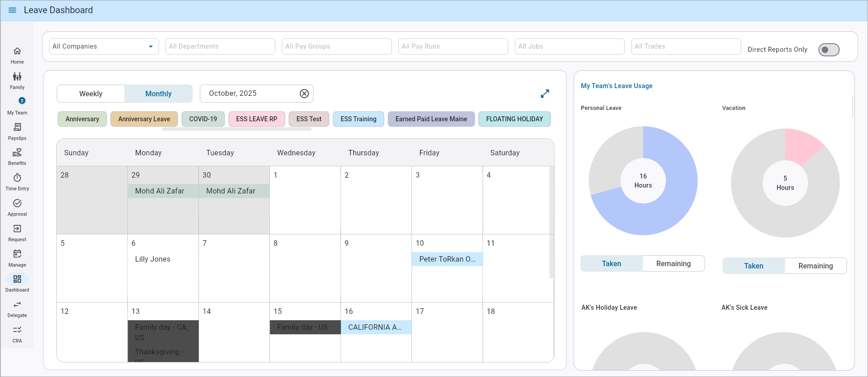Viewport: 868px width, 377px height.
Task: Click the ESS Training leave type chip
Action: click(358, 119)
